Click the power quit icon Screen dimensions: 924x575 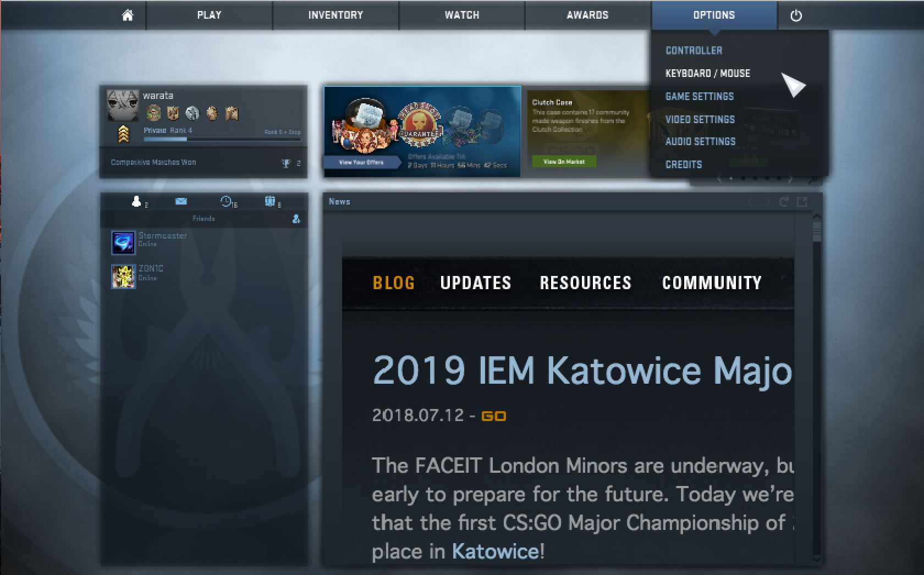coord(796,15)
